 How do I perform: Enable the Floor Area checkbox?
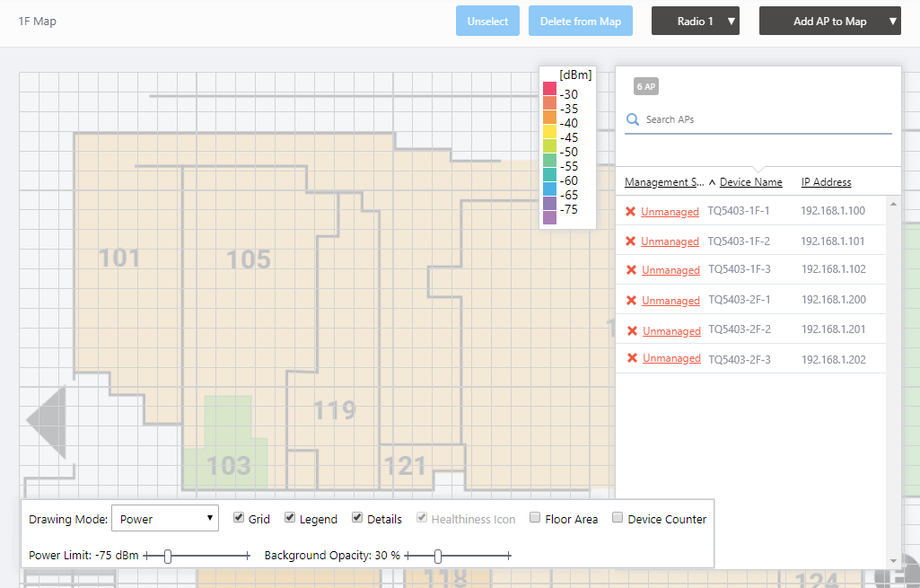(x=535, y=518)
